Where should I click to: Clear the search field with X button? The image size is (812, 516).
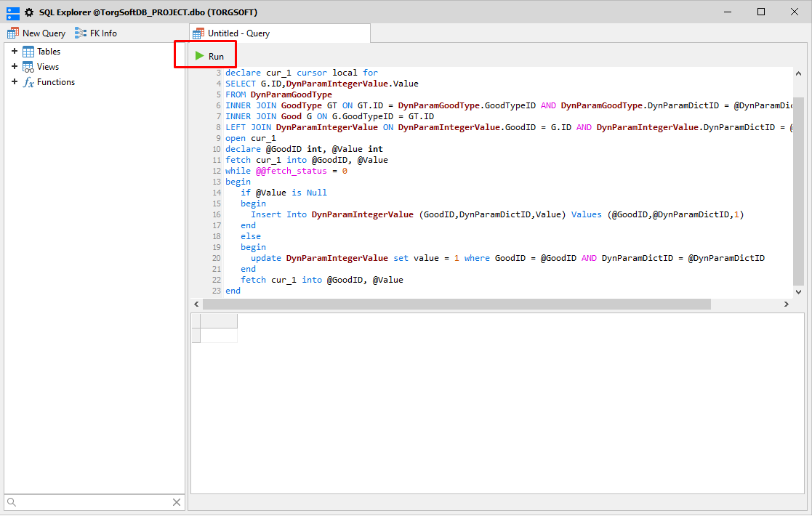[x=176, y=501]
